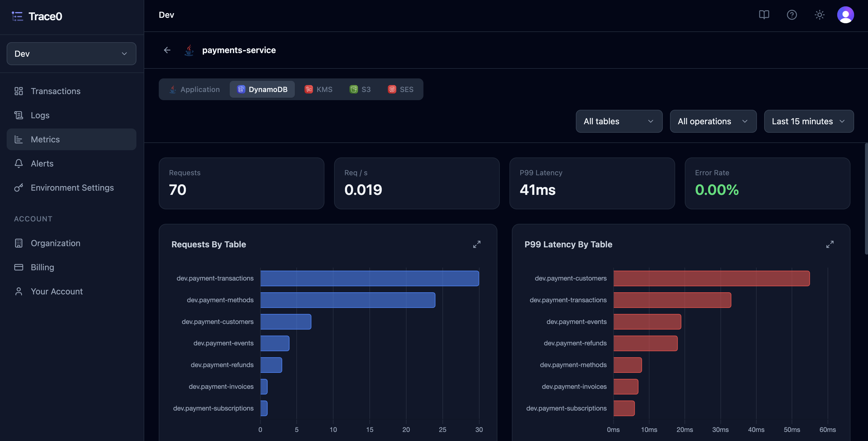Open the All tables filter dropdown
Image resolution: width=868 pixels, height=441 pixels.
[x=619, y=121]
